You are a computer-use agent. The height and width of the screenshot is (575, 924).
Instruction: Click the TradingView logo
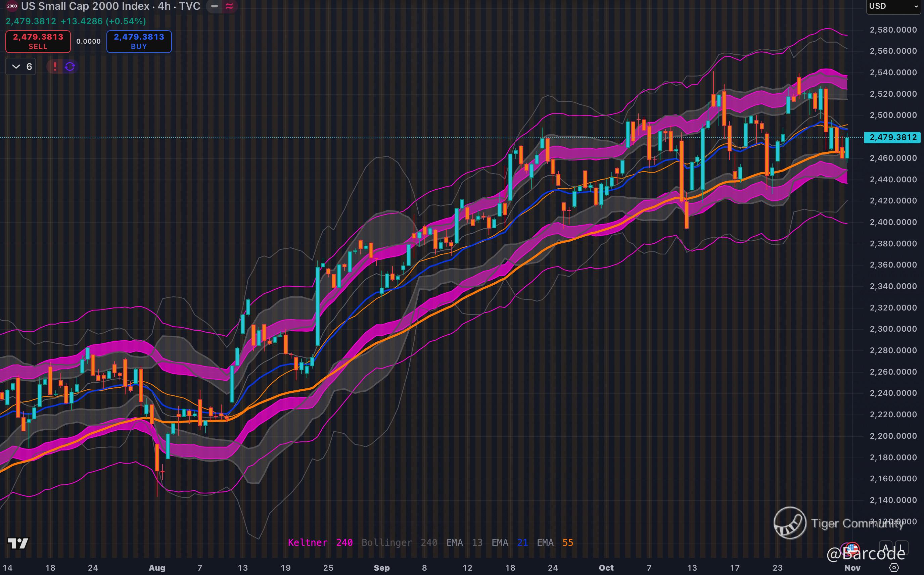coord(18,543)
